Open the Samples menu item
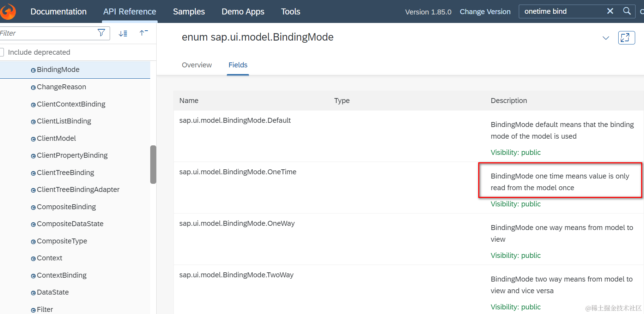644x314 pixels. (189, 12)
